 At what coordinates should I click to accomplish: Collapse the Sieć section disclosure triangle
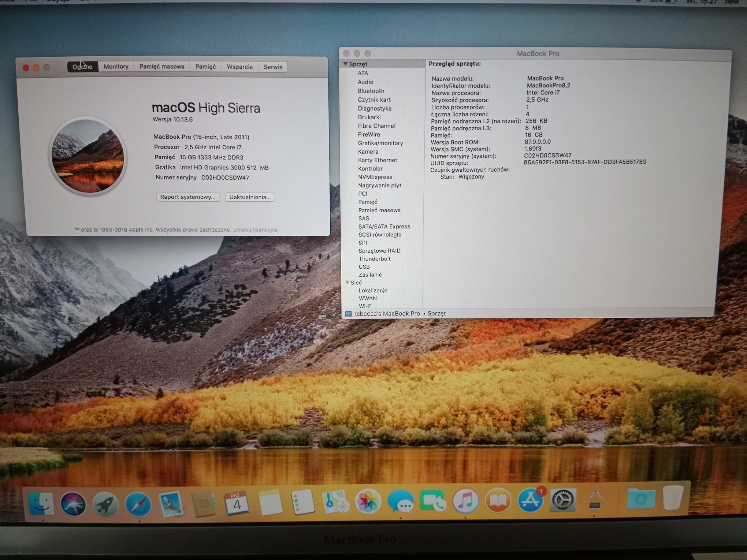(348, 283)
